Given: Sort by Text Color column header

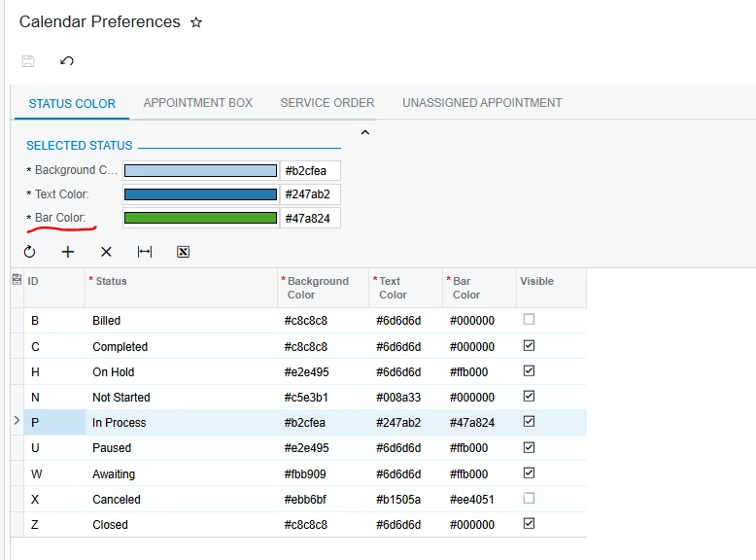Looking at the screenshot, I should [405, 288].
